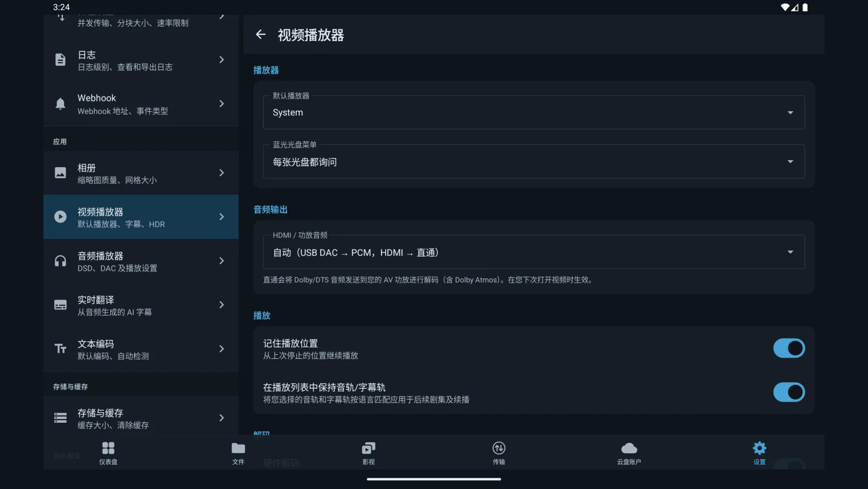Go back using the arrow beside 视频播放器

click(x=260, y=35)
